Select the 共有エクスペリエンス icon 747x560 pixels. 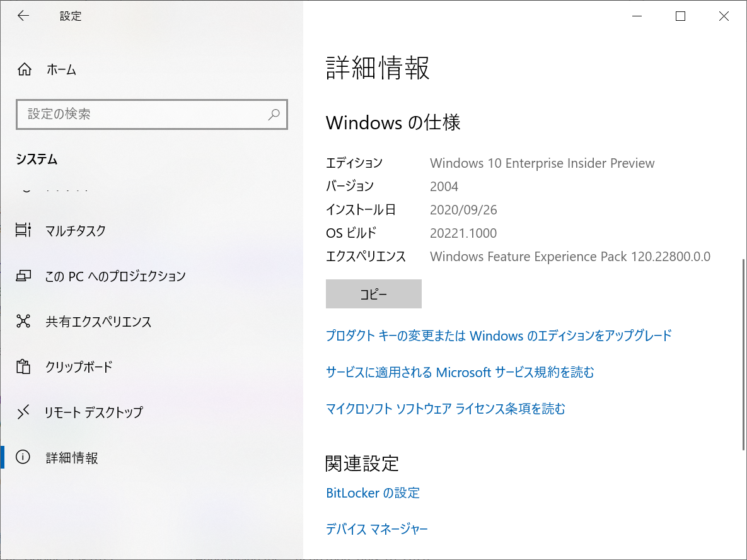[23, 321]
